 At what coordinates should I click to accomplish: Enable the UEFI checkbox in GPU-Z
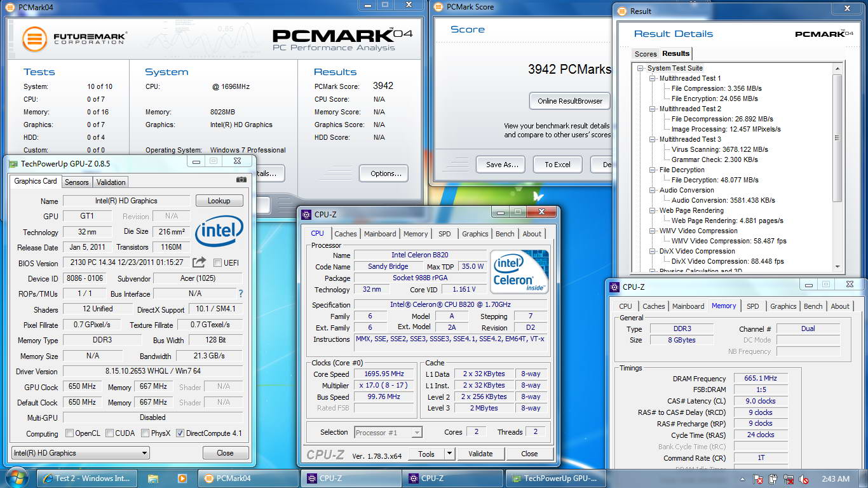(218, 263)
